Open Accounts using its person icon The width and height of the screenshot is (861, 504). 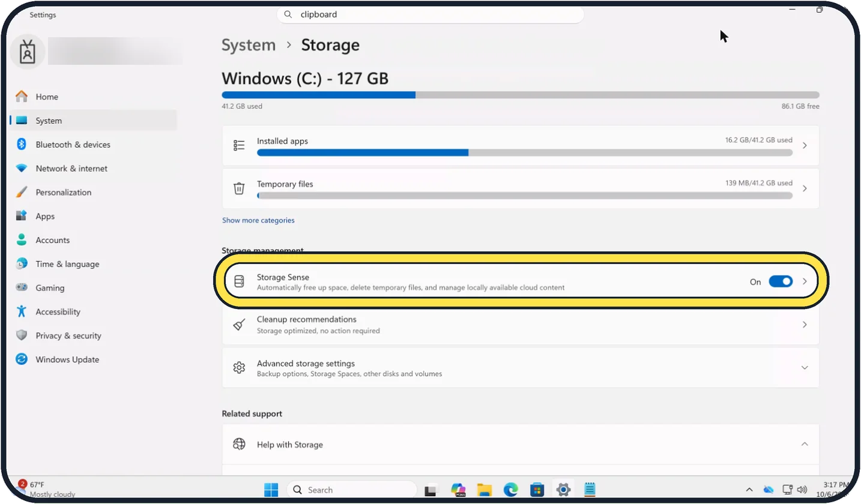[x=22, y=240]
